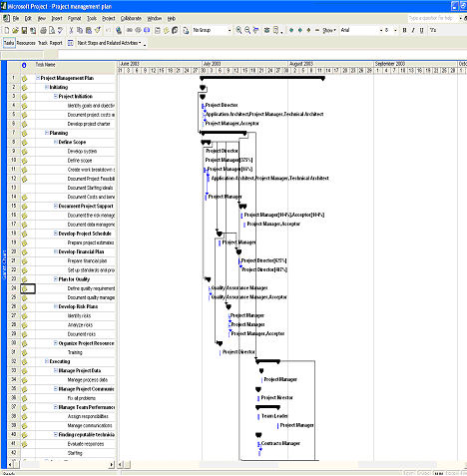Click the Copy Picture camera icon
This screenshot has width=467, height=476.
coord(266,30)
